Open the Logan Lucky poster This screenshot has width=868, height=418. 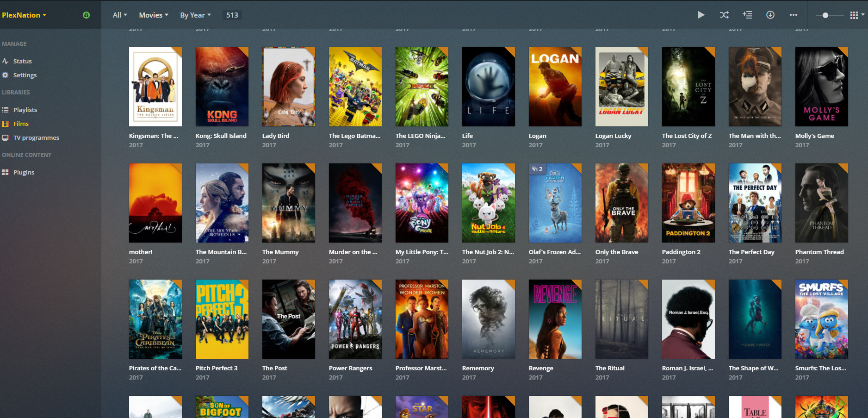pos(622,87)
